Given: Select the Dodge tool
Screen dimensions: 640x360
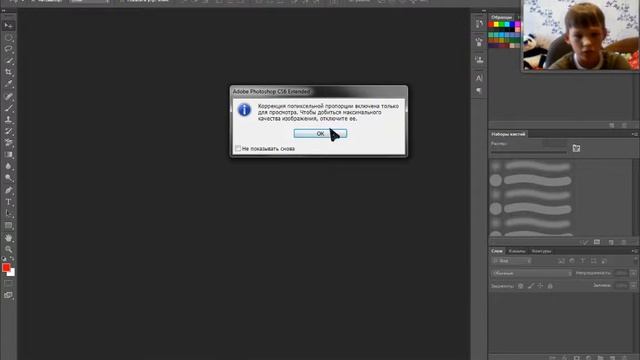Looking at the screenshot, I should [8, 178].
